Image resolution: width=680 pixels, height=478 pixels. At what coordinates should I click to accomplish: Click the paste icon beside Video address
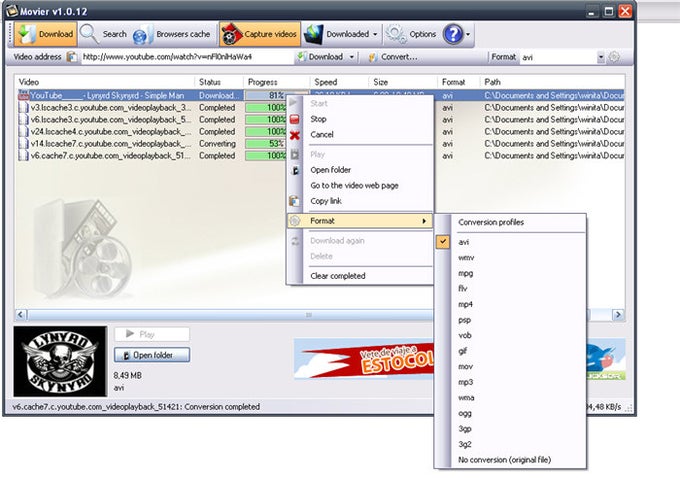[x=72, y=57]
